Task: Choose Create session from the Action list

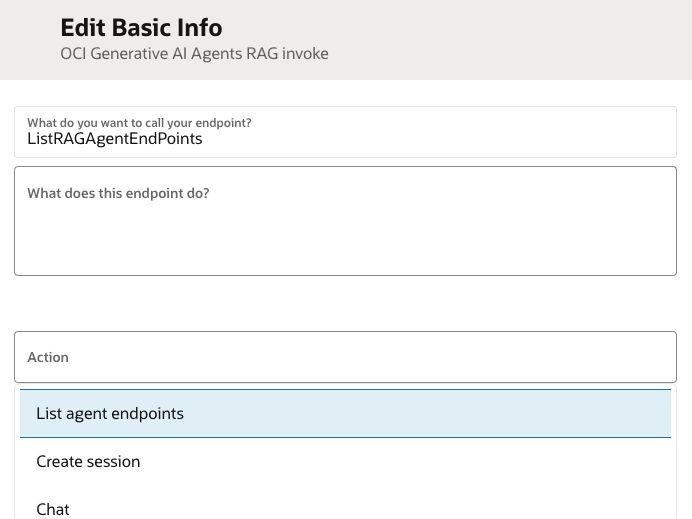Action: (88, 461)
